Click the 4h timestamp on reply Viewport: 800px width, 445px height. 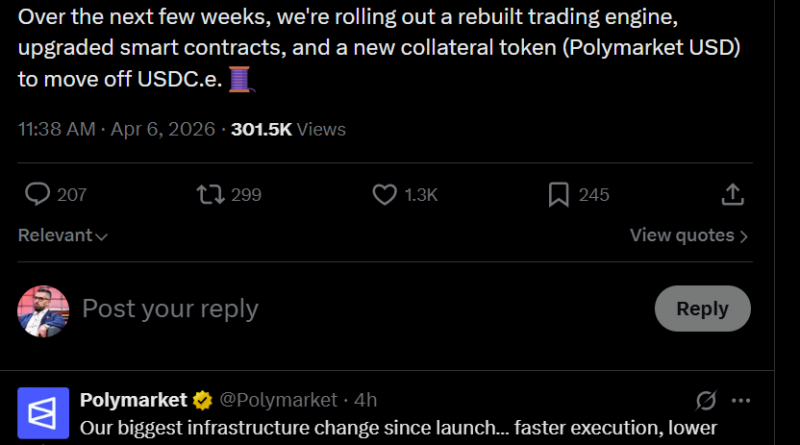click(366, 400)
